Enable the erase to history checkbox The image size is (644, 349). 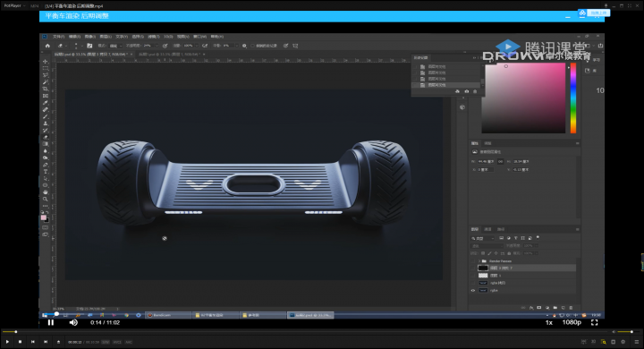(x=252, y=46)
